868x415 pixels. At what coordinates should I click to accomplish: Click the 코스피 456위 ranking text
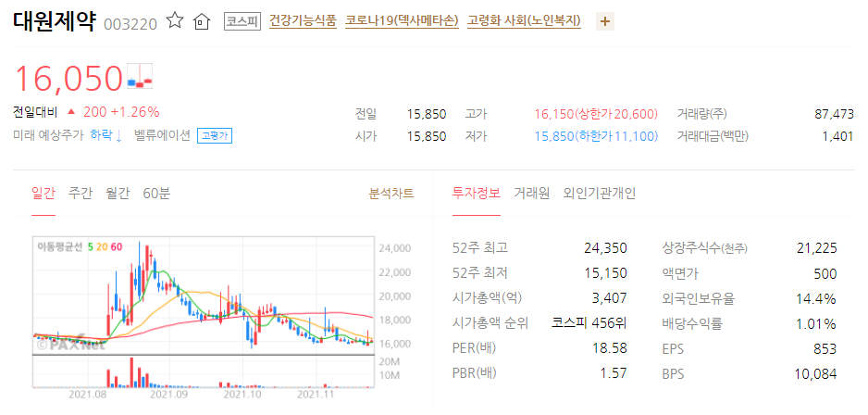coord(589,323)
